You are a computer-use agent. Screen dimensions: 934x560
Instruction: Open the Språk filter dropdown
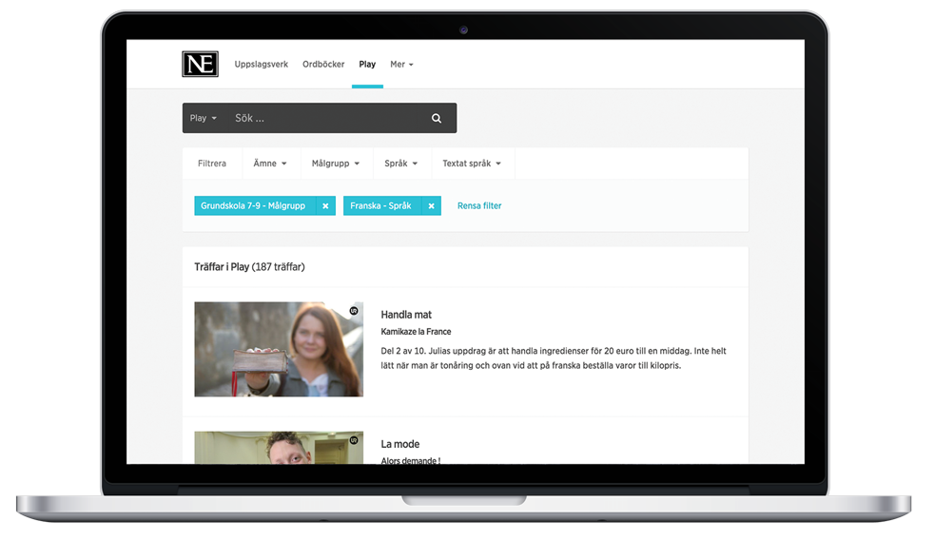401,164
